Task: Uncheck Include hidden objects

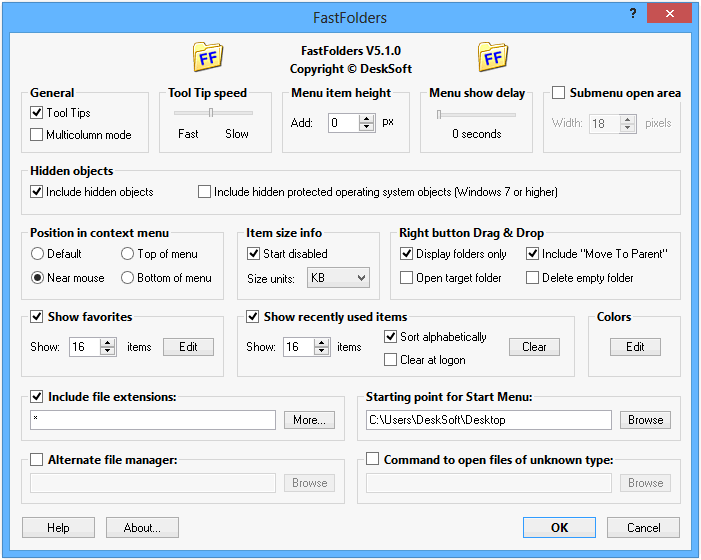Action: coord(37,192)
